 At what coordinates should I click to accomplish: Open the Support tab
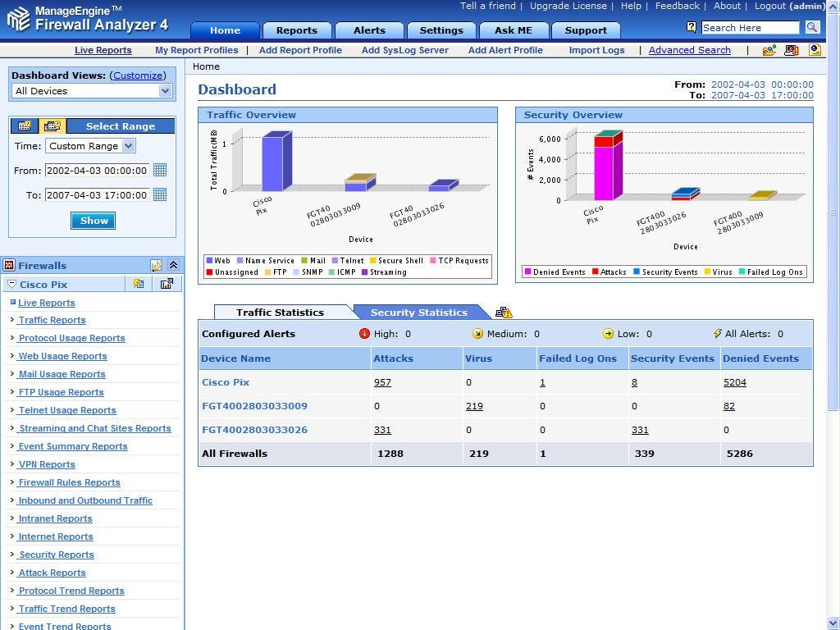coord(586,30)
